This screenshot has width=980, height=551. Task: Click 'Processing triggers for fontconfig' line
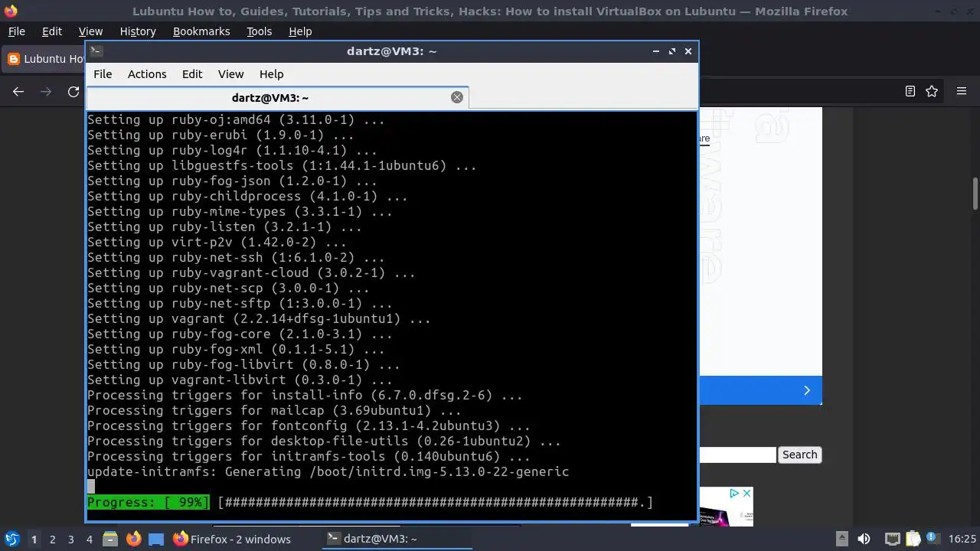tap(309, 425)
